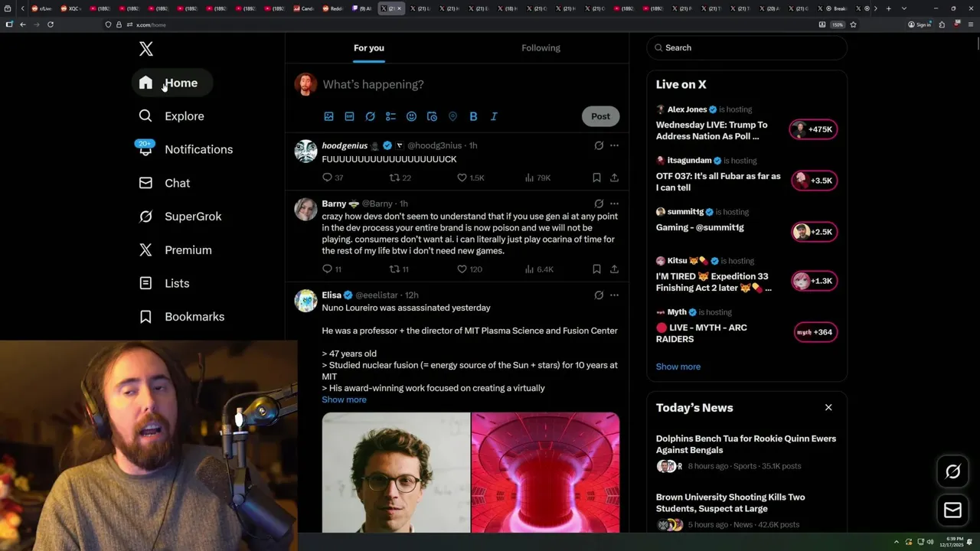Bookmark the hoodgenius post
This screenshot has height=551, width=980.
tap(596, 178)
